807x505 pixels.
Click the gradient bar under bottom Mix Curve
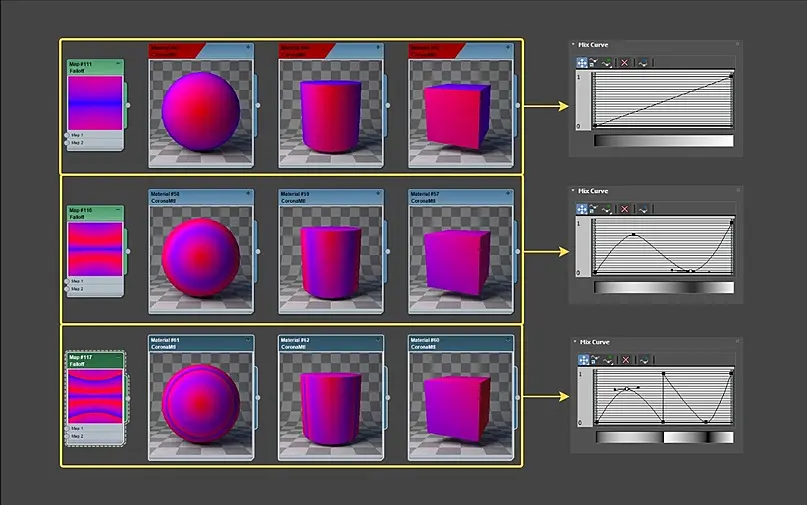pyautogui.click(x=664, y=438)
